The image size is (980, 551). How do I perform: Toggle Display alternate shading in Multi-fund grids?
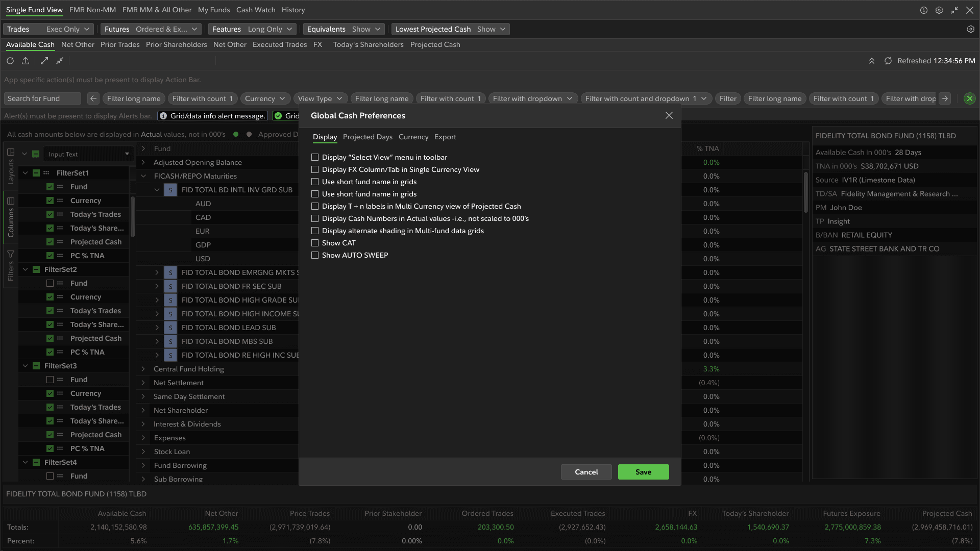(x=315, y=231)
